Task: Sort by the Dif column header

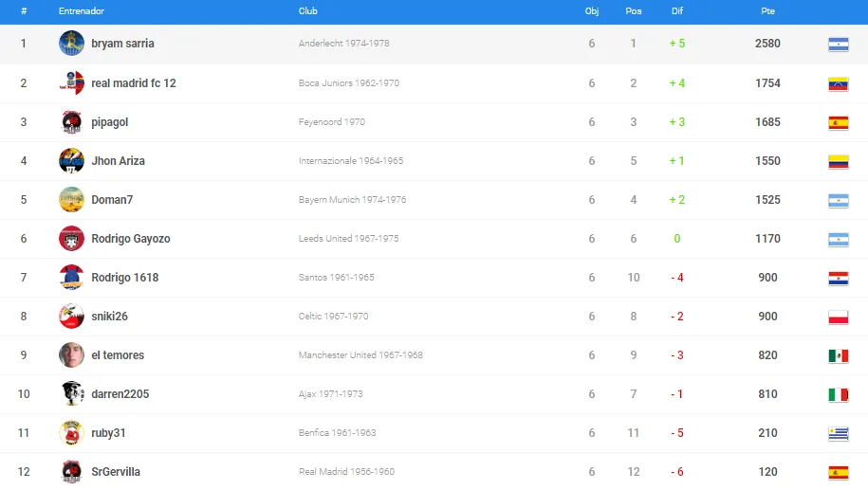Action: (677, 11)
